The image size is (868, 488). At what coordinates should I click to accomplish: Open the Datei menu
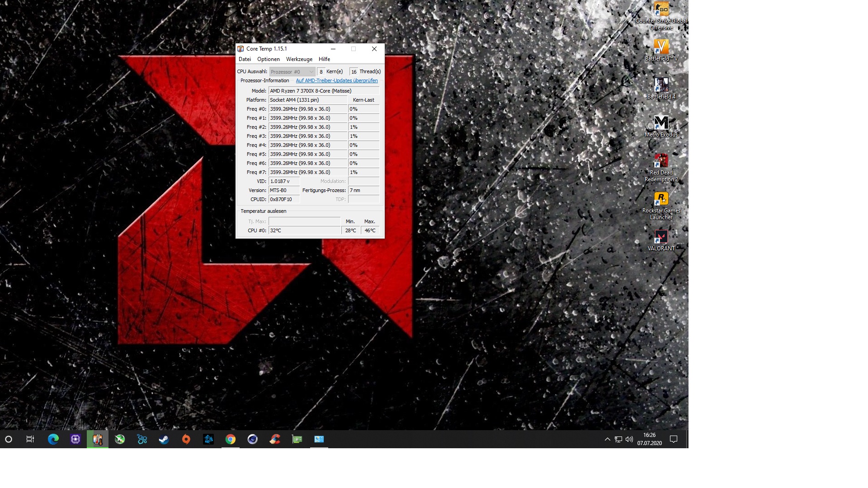click(x=245, y=59)
